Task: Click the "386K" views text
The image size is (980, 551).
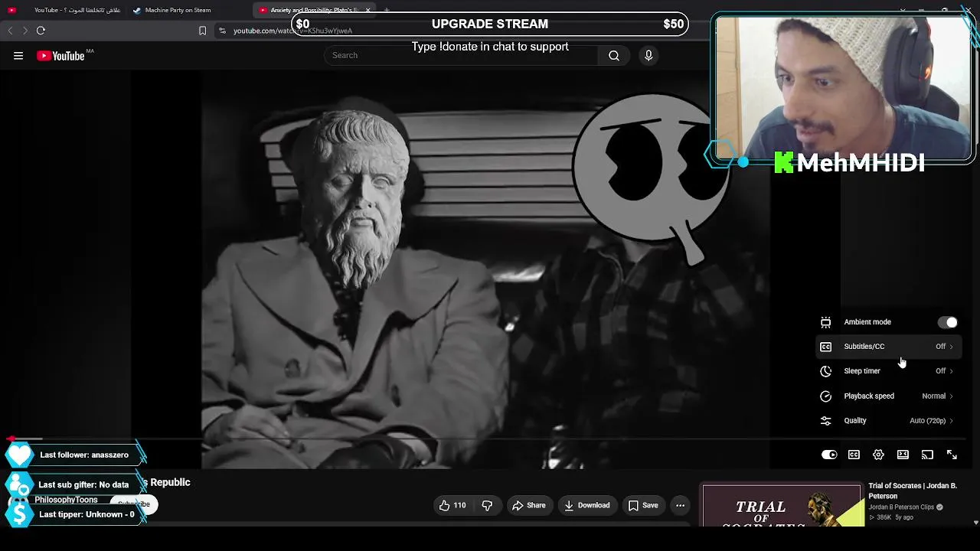Action: 884,517
